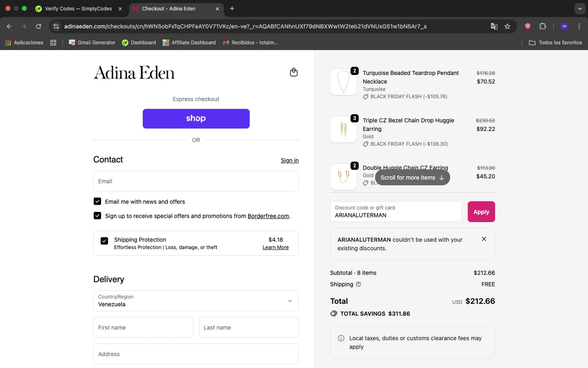Dismiss the ARIANALUTERMAN discount error message
The height and width of the screenshot is (368, 588).
click(484, 239)
